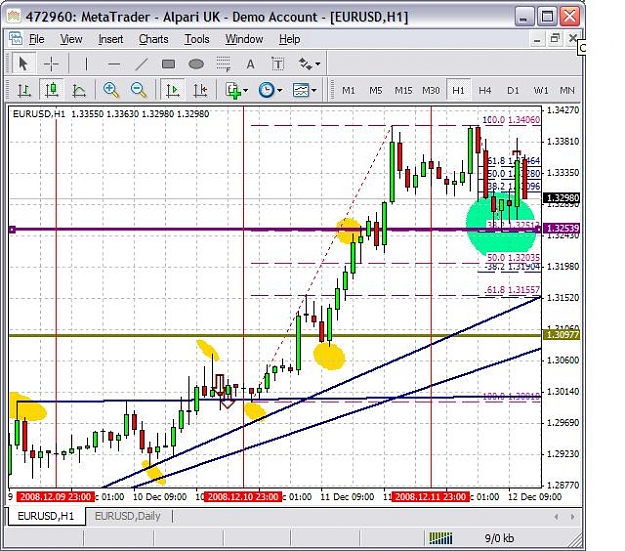Click the 10 Dec 09:00 time label
Viewport: 625px width, 551px height.
(160, 497)
